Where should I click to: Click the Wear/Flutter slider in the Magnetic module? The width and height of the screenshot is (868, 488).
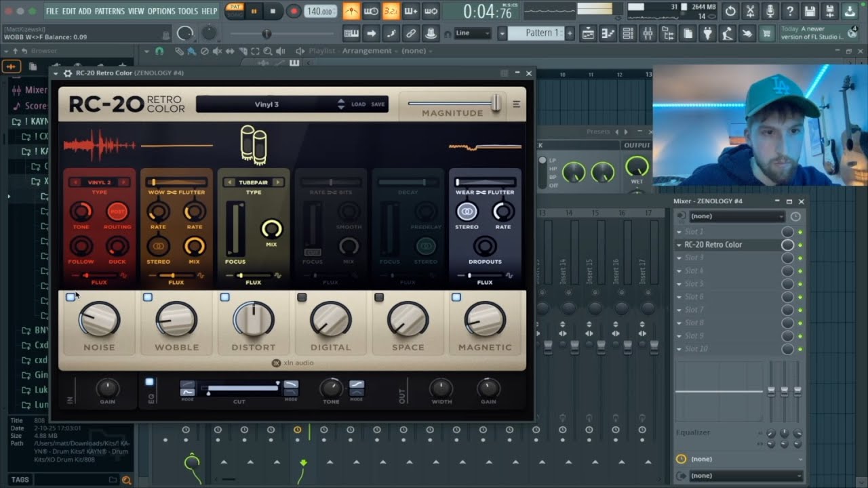485,182
